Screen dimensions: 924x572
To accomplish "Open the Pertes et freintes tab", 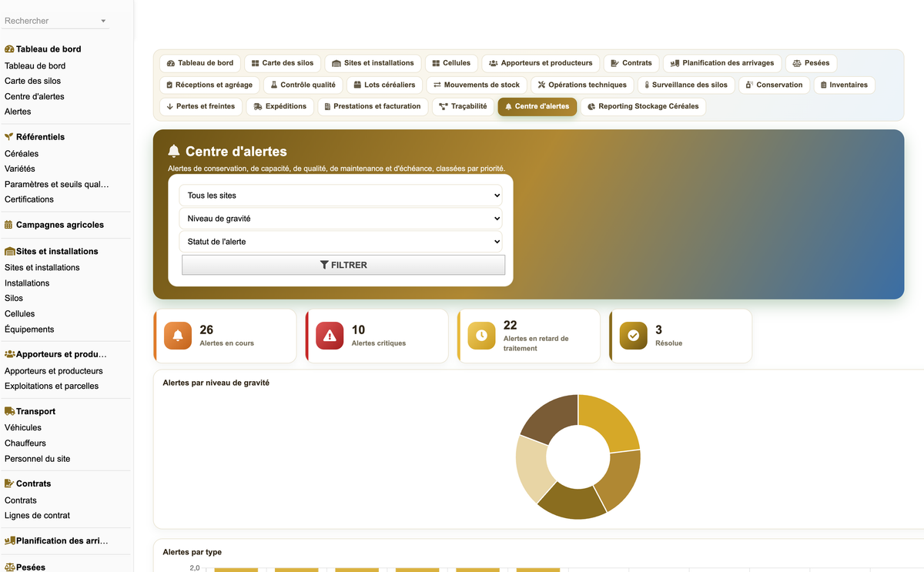I will click(x=200, y=106).
